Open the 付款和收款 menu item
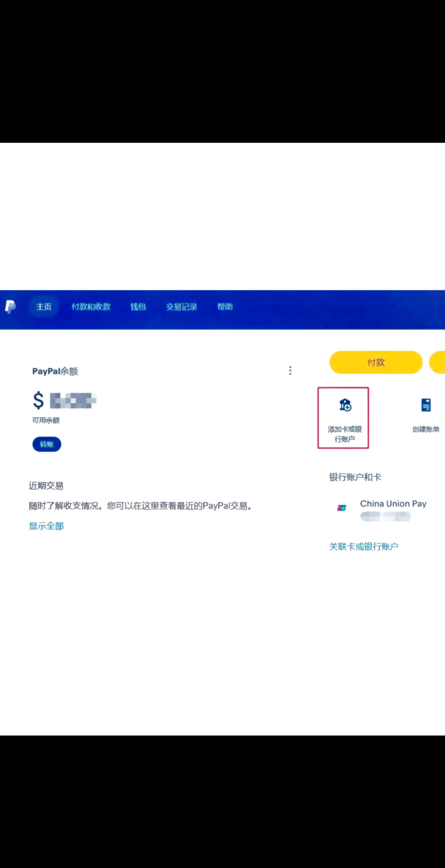The image size is (445, 868). coord(91,306)
